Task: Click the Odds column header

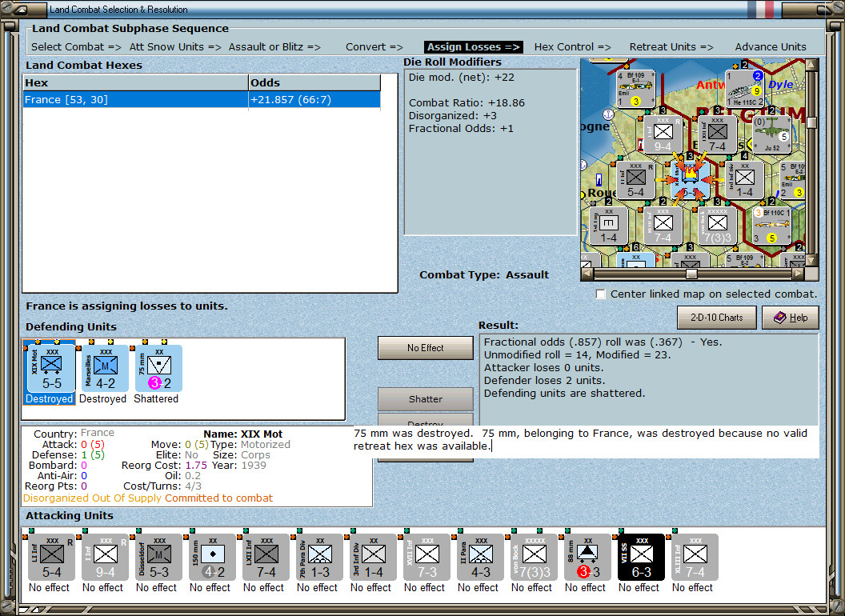Action: (x=314, y=82)
